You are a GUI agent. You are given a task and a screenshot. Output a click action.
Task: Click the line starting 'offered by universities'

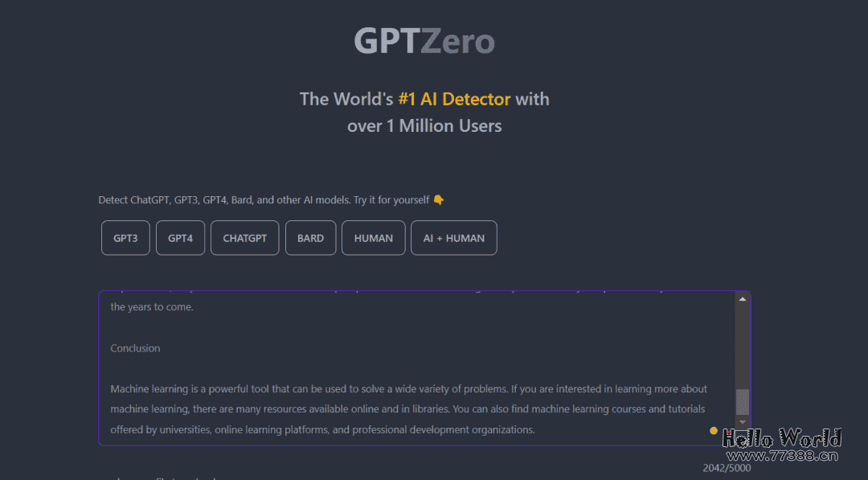[x=323, y=429]
